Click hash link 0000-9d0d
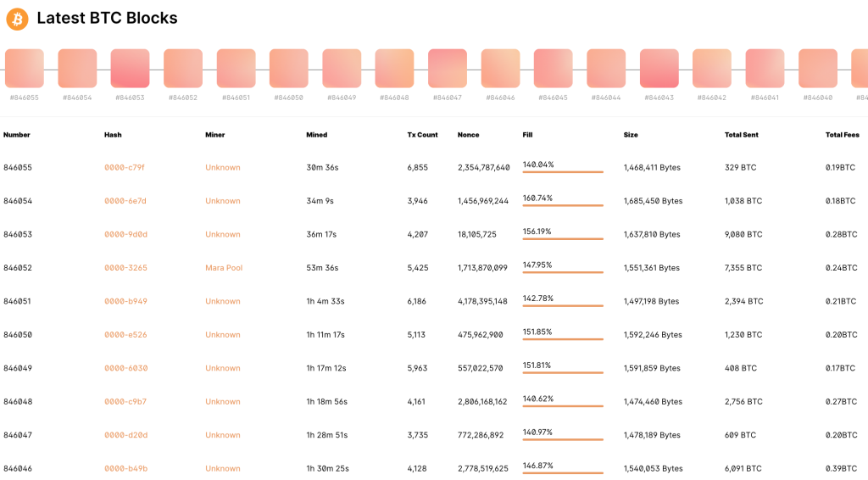The image size is (868, 480). (125, 235)
